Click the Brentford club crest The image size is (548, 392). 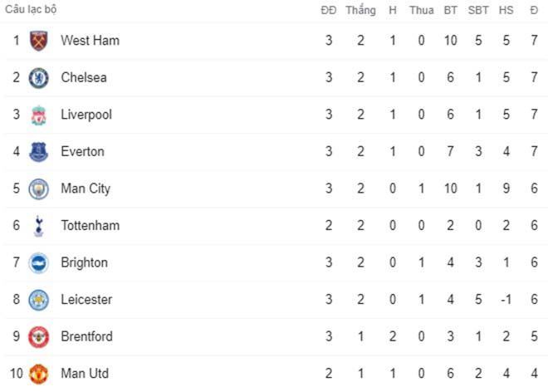point(38,336)
